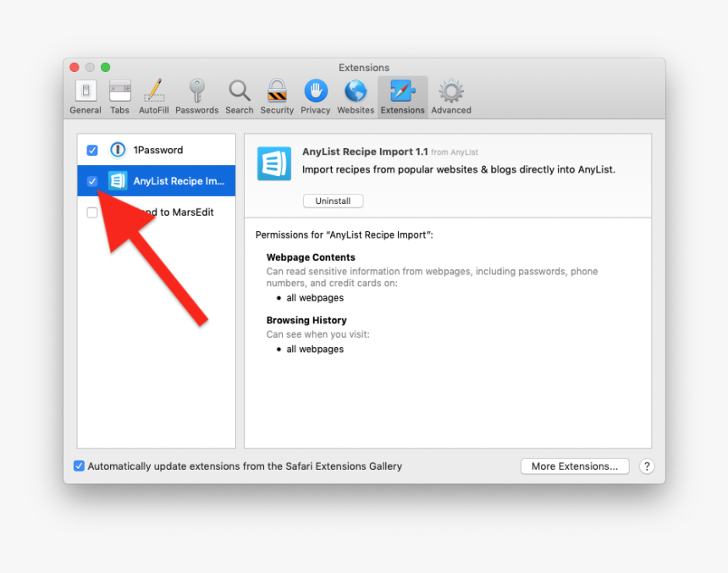Open the General preferences pane
The image size is (728, 573).
pos(85,96)
